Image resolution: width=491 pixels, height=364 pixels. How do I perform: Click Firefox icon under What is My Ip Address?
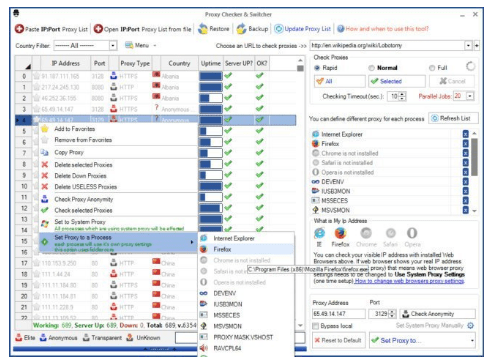click(x=340, y=233)
